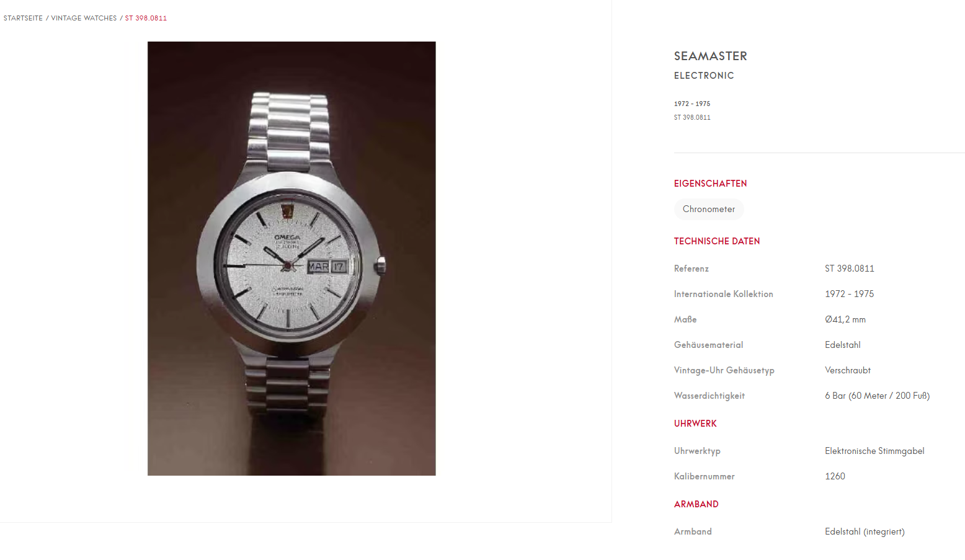The width and height of the screenshot is (965, 560).
Task: Select the ST 398.0811 breadcrumb item
Action: [x=146, y=18]
